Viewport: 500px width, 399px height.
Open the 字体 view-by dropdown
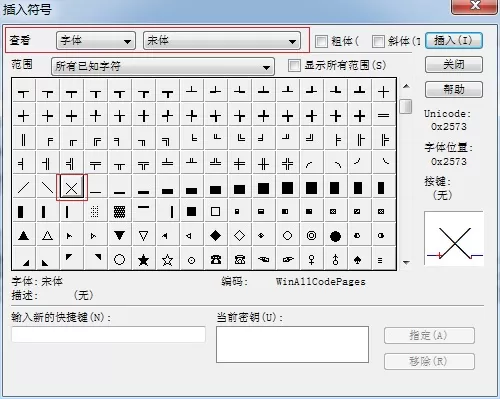[96, 41]
